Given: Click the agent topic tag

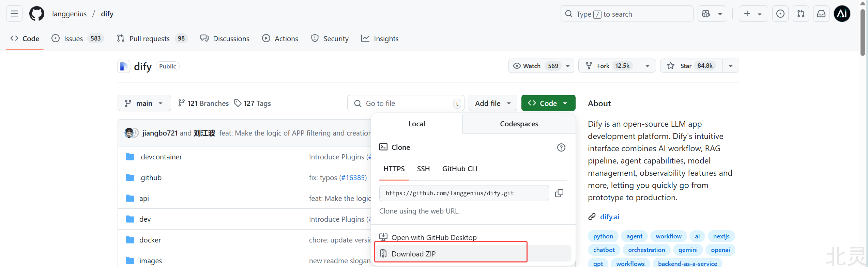Looking at the screenshot, I should [634, 236].
